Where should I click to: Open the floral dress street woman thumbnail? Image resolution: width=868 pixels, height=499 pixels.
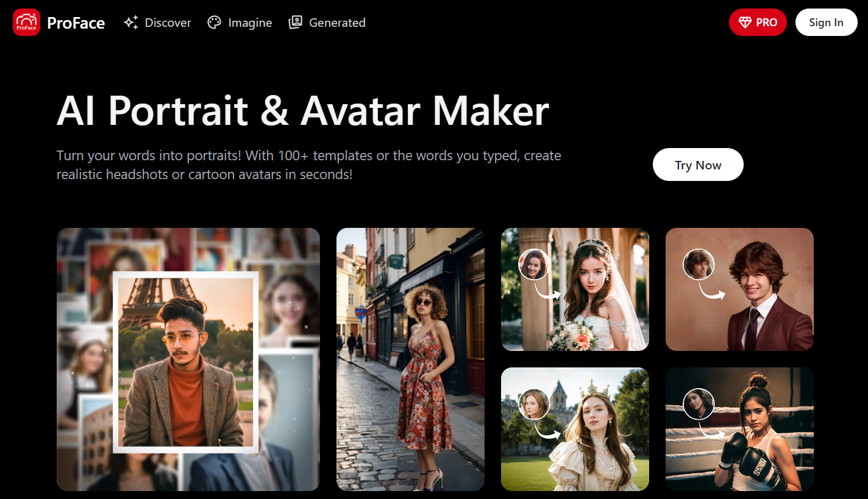[410, 359]
